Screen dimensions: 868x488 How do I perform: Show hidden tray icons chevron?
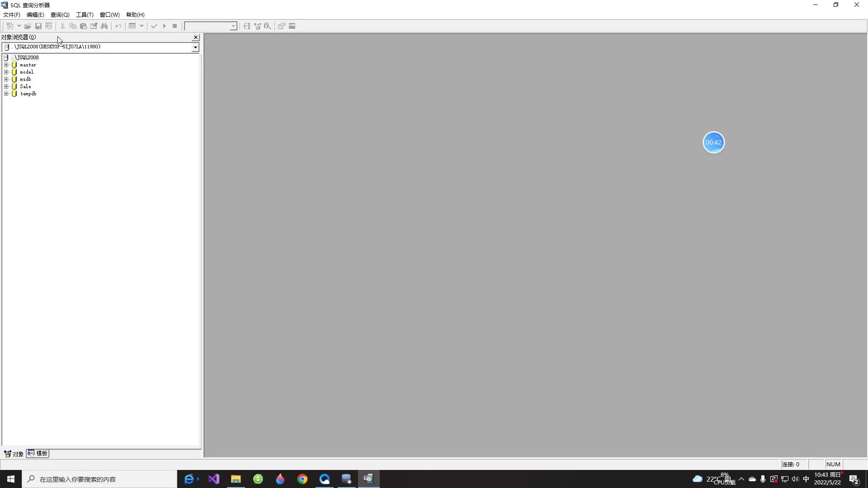tap(741, 479)
